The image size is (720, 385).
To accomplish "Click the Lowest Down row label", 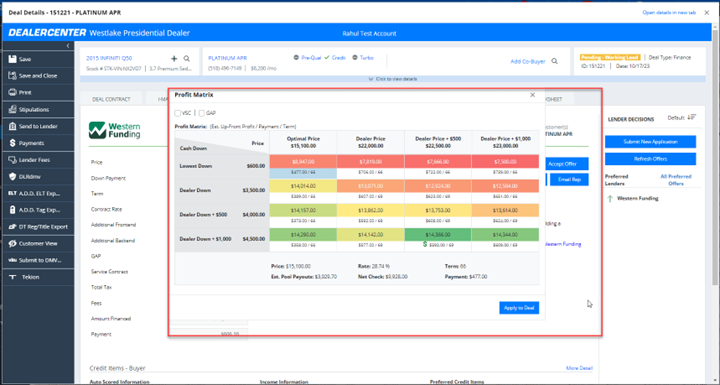I will coord(196,166).
